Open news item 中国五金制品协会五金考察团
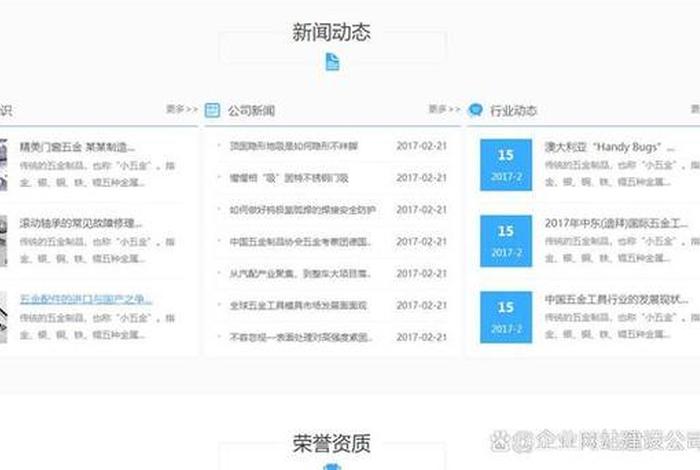 pos(300,241)
